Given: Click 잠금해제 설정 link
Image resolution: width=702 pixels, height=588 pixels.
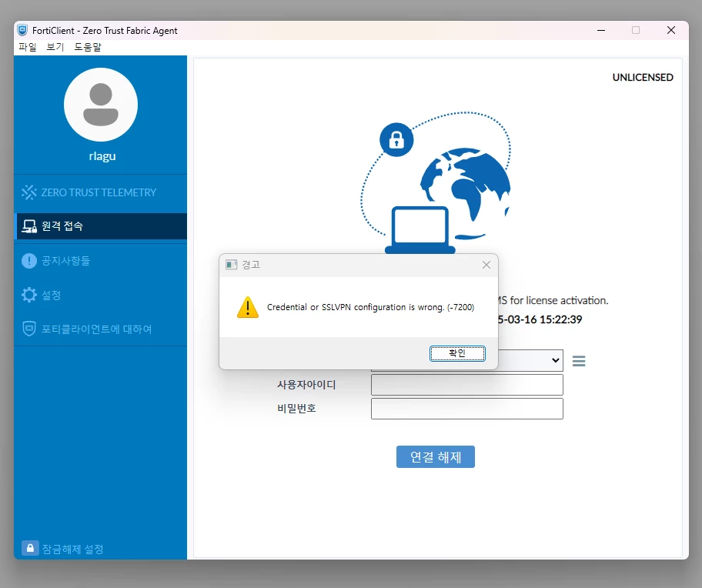Looking at the screenshot, I should [72, 549].
